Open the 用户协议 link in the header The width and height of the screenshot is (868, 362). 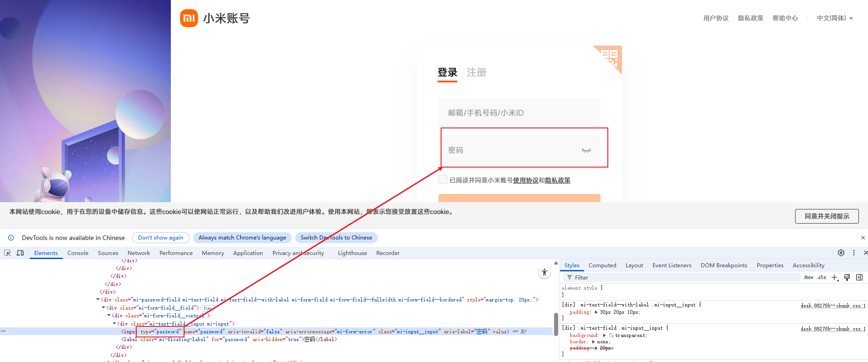(716, 18)
